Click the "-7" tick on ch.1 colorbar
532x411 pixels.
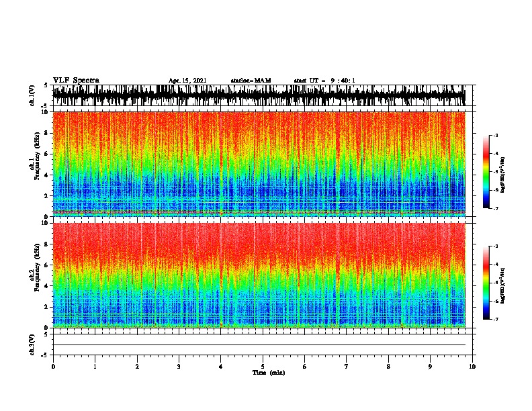[x=496, y=208]
